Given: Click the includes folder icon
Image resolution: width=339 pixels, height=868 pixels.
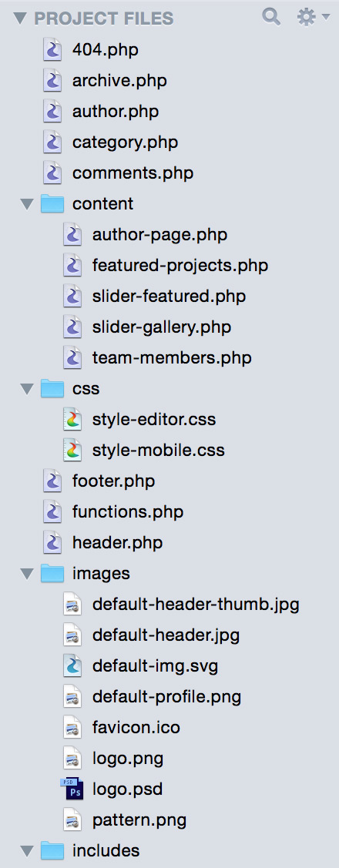Looking at the screenshot, I should pyautogui.click(x=52, y=850).
